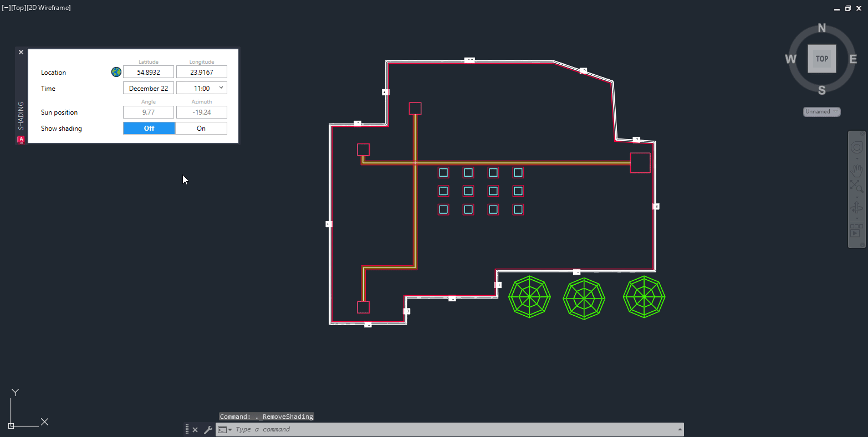Click the command line grip handle
The image size is (868, 437).
[187, 429]
